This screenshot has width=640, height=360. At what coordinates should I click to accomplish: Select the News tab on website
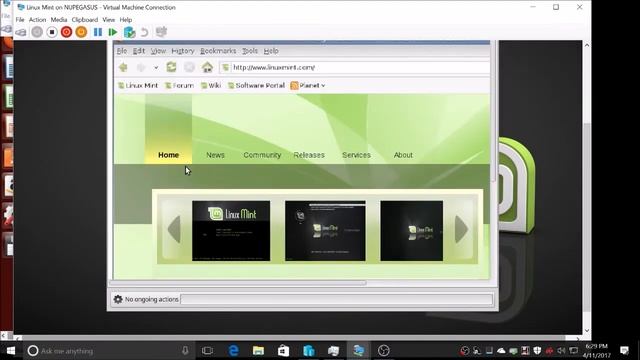coord(216,155)
